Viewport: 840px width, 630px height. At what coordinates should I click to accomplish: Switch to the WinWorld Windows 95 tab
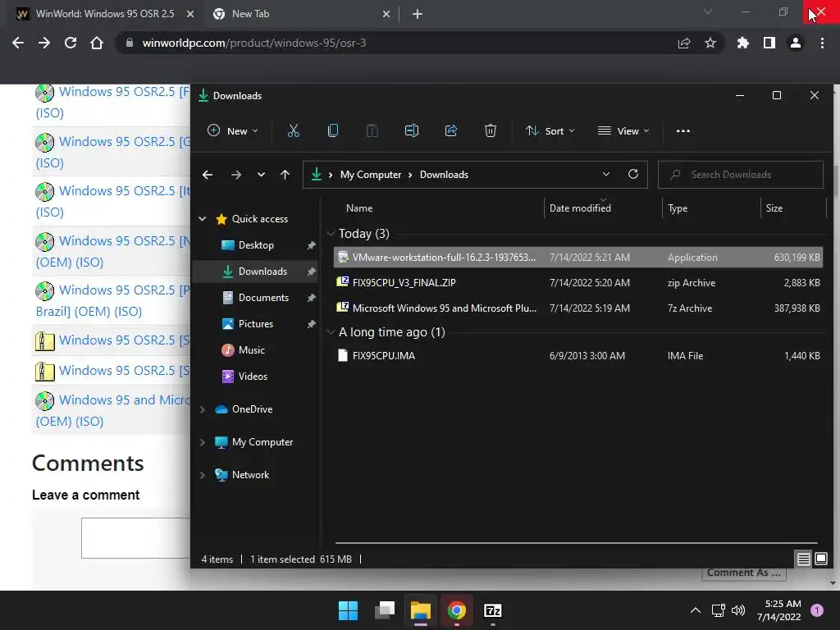[x=105, y=14]
